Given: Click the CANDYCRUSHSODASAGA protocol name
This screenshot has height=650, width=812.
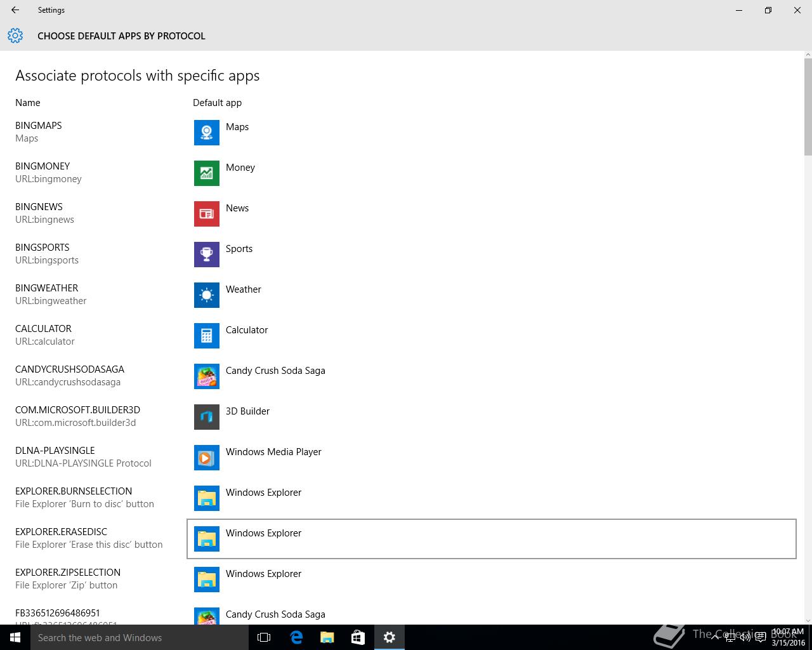Looking at the screenshot, I should point(70,369).
